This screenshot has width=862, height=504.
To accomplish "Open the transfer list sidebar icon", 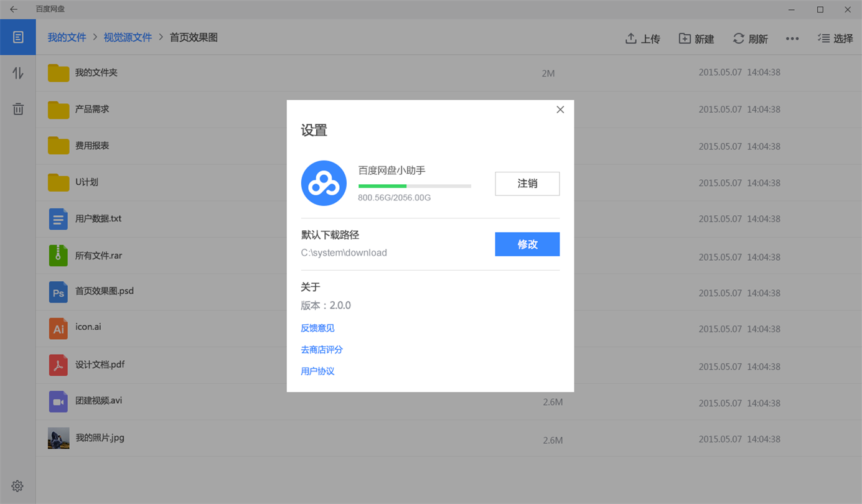I will pyautogui.click(x=18, y=73).
